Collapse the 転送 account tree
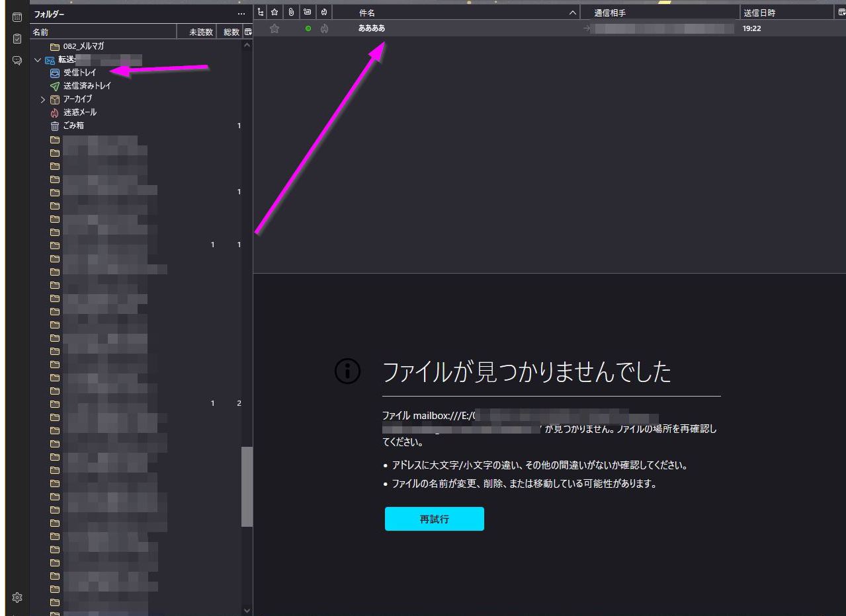Viewport: 846px width, 616px height. coord(38,60)
